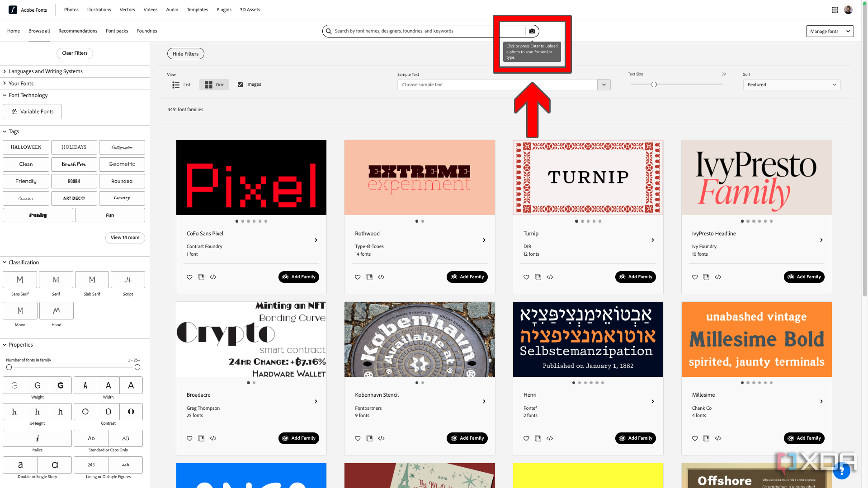Toggle Variable Fonts filter button
The width and height of the screenshot is (868, 488).
[32, 112]
